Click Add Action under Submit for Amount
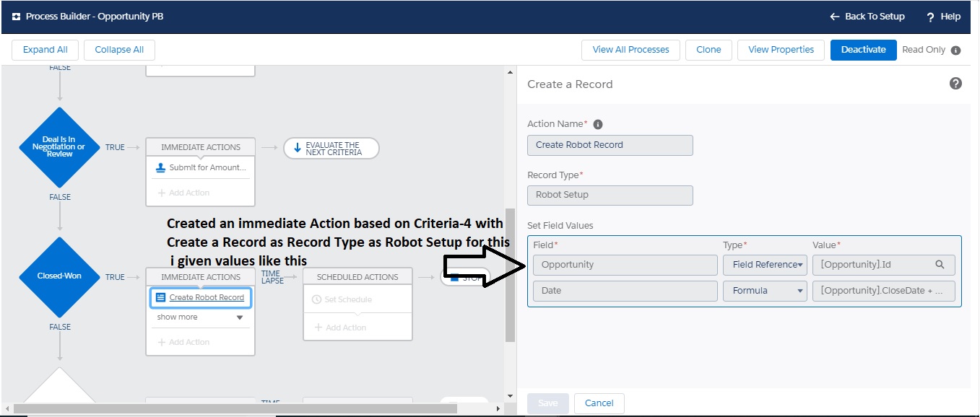 (x=183, y=193)
